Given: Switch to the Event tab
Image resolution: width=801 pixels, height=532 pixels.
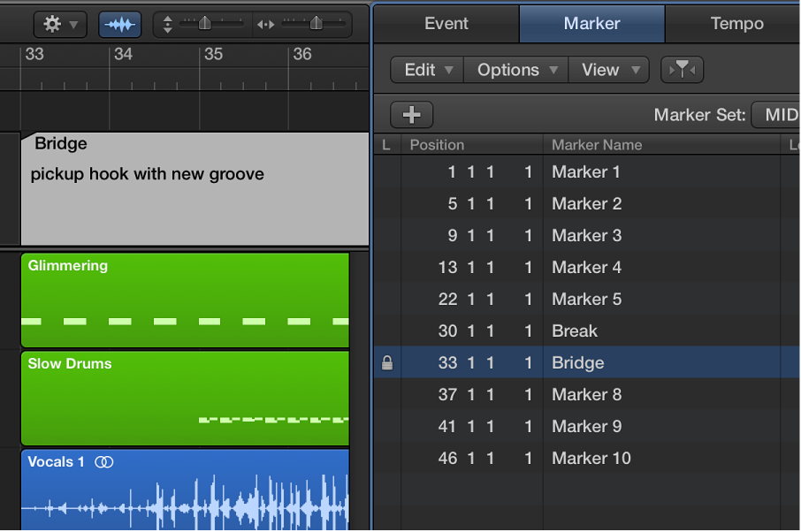Looking at the screenshot, I should pos(446,23).
